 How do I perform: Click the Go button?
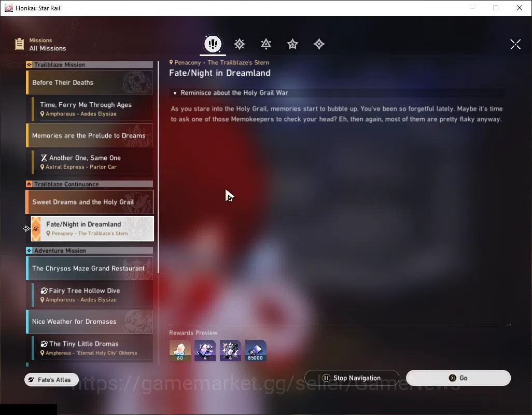point(458,378)
